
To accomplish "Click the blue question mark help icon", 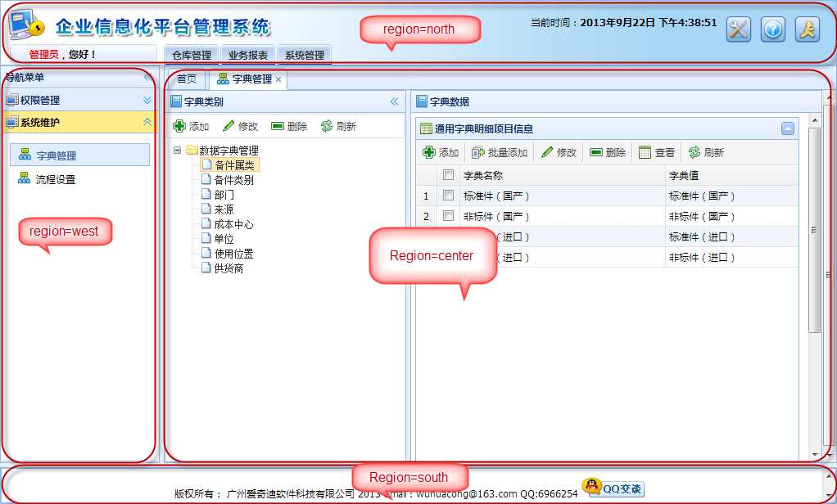I will pyautogui.click(x=773, y=29).
